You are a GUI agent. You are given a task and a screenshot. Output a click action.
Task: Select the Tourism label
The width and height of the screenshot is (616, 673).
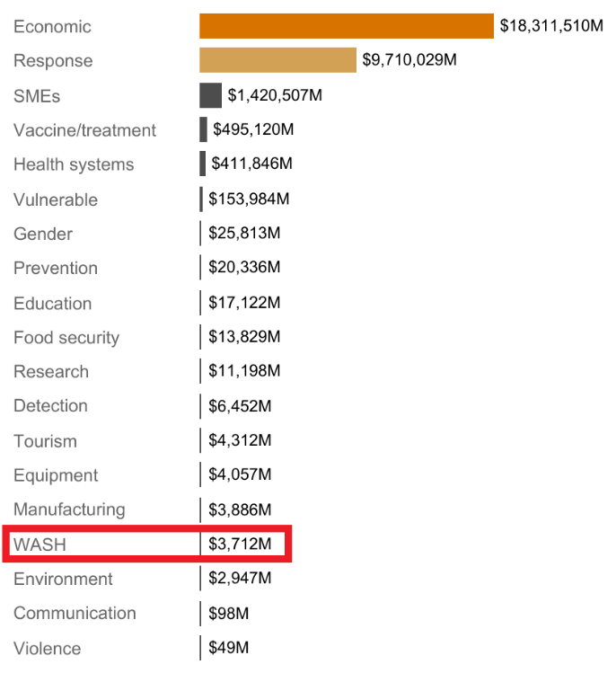45,441
